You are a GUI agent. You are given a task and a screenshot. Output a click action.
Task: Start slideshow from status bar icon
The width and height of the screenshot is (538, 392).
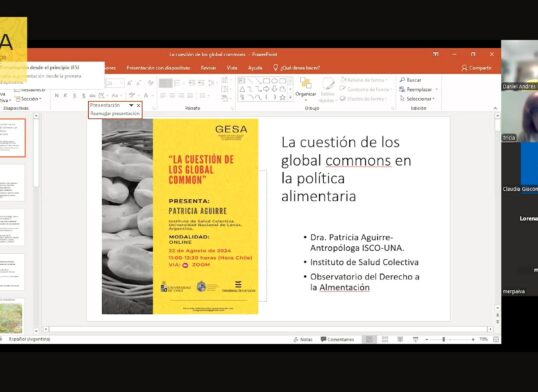415,339
